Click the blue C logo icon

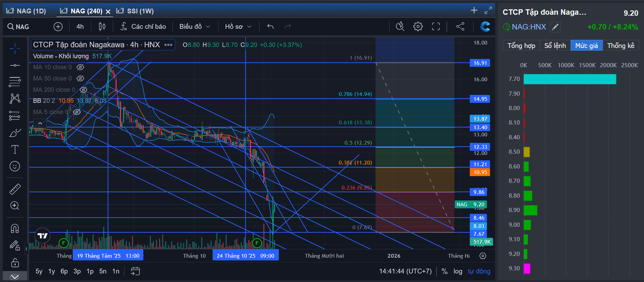tap(485, 26)
